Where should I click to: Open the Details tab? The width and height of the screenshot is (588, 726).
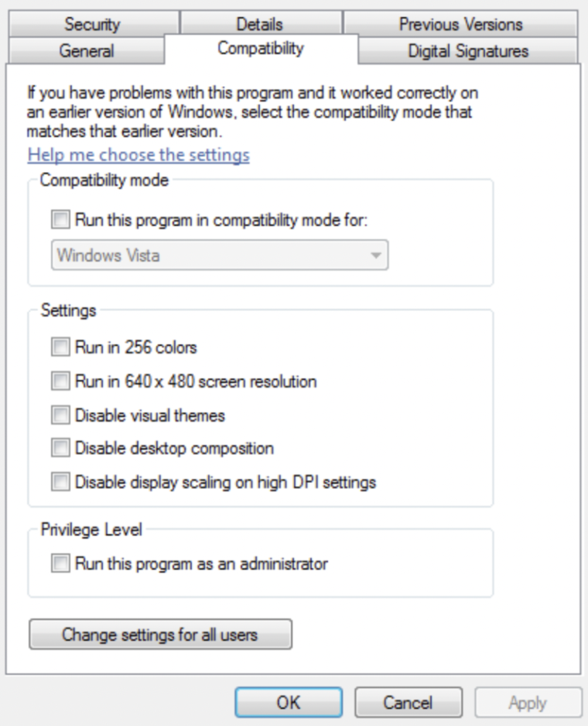click(259, 24)
